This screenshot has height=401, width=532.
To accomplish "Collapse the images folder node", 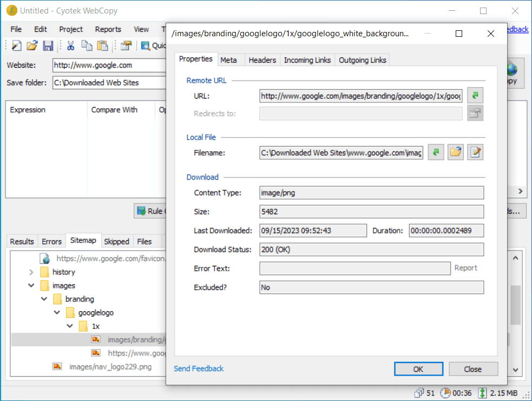I will [x=31, y=286].
